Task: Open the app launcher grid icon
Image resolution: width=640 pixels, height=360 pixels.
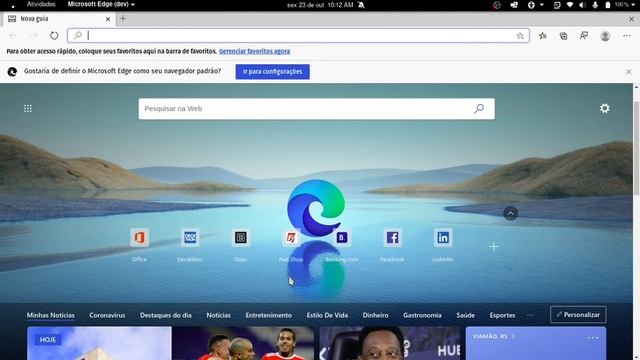Action: coord(28,108)
